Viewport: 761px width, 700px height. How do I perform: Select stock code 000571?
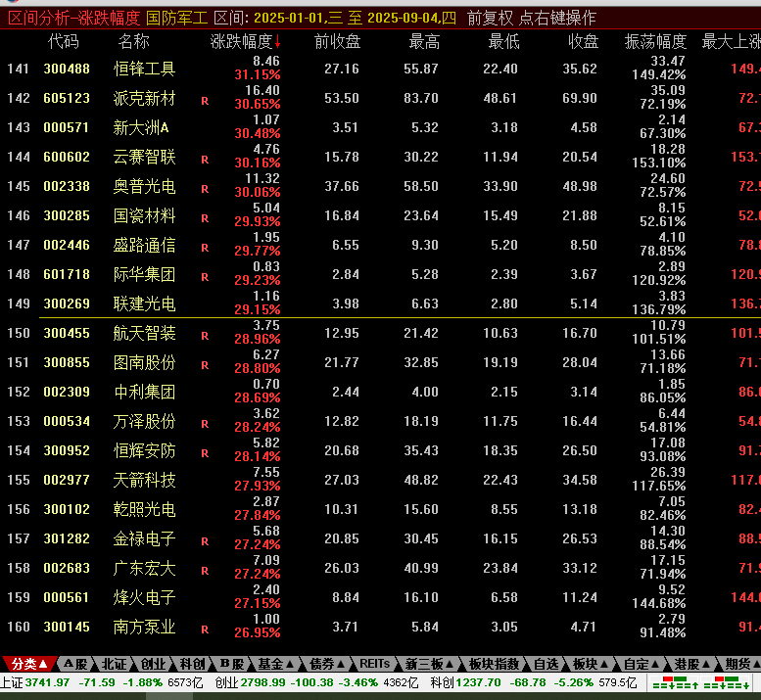[66, 127]
